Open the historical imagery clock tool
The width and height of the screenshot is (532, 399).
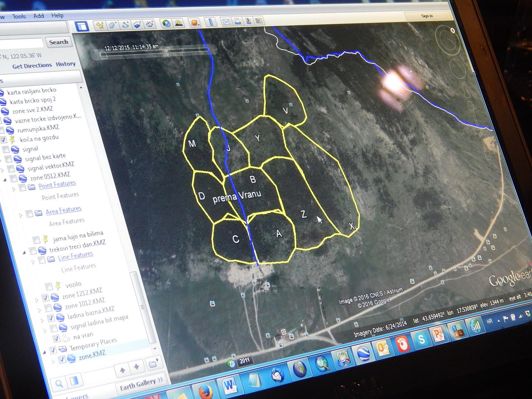(166, 24)
